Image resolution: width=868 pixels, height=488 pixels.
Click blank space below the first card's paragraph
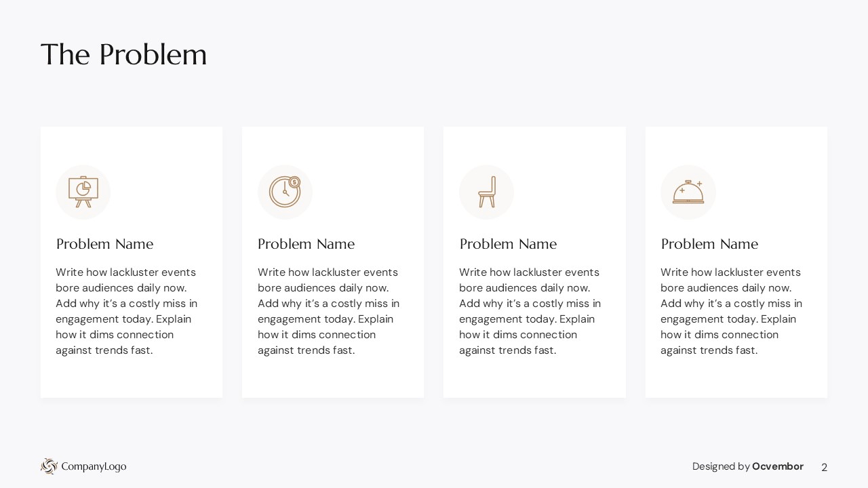[x=131, y=377]
